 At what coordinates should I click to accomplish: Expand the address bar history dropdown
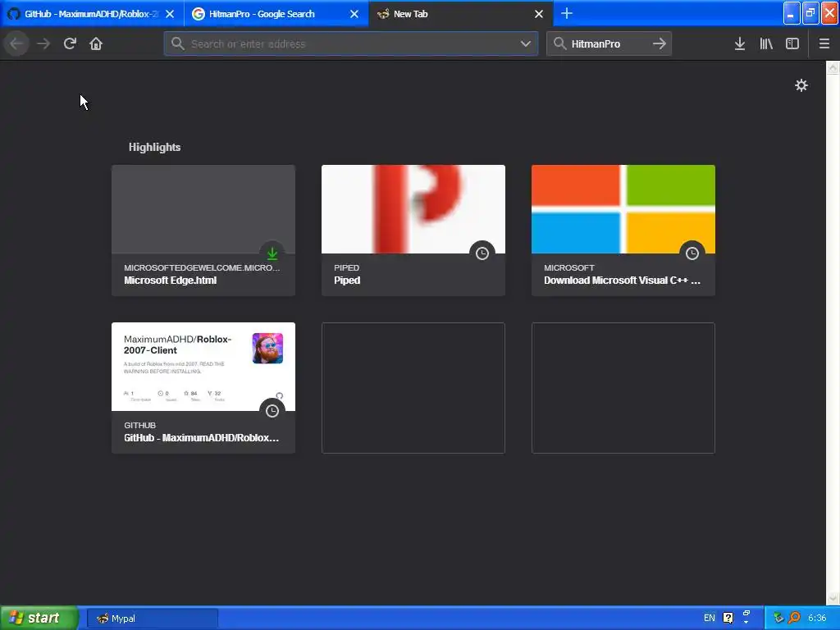(526, 44)
